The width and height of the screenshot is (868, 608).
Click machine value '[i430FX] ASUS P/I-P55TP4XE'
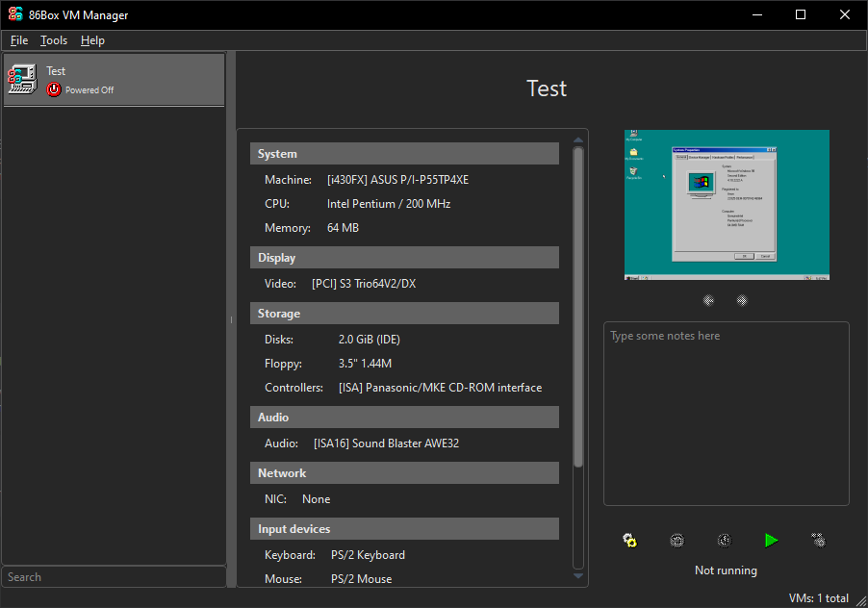[397, 180]
